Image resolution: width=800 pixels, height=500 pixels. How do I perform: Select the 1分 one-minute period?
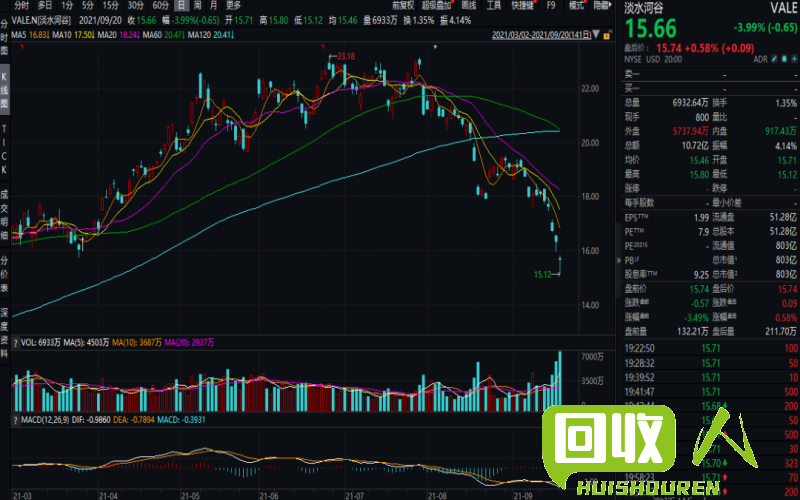[67, 5]
